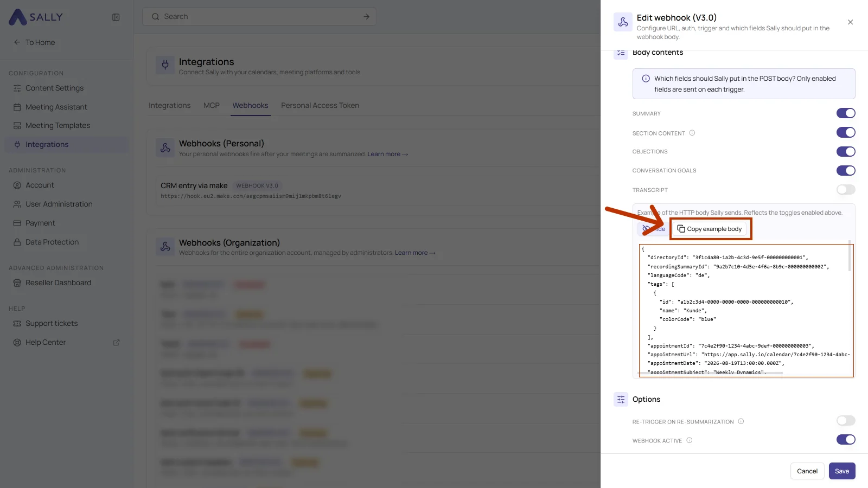Click the search magnifier icon

156,17
